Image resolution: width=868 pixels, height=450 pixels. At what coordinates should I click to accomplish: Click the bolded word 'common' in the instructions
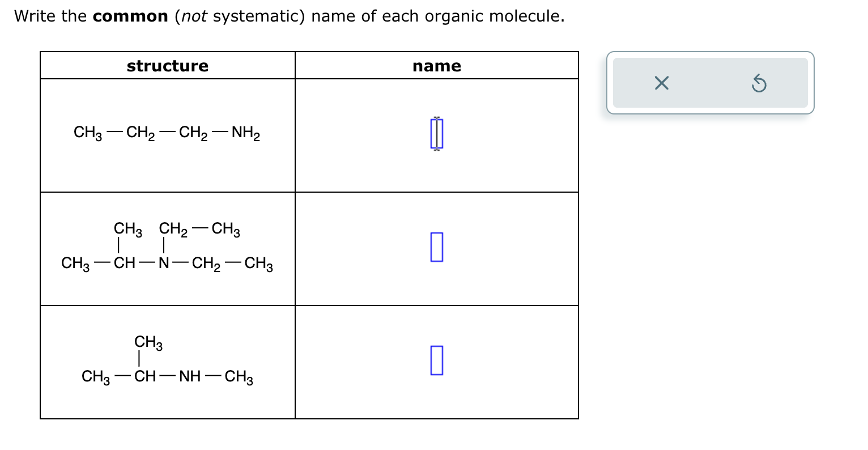point(130,15)
